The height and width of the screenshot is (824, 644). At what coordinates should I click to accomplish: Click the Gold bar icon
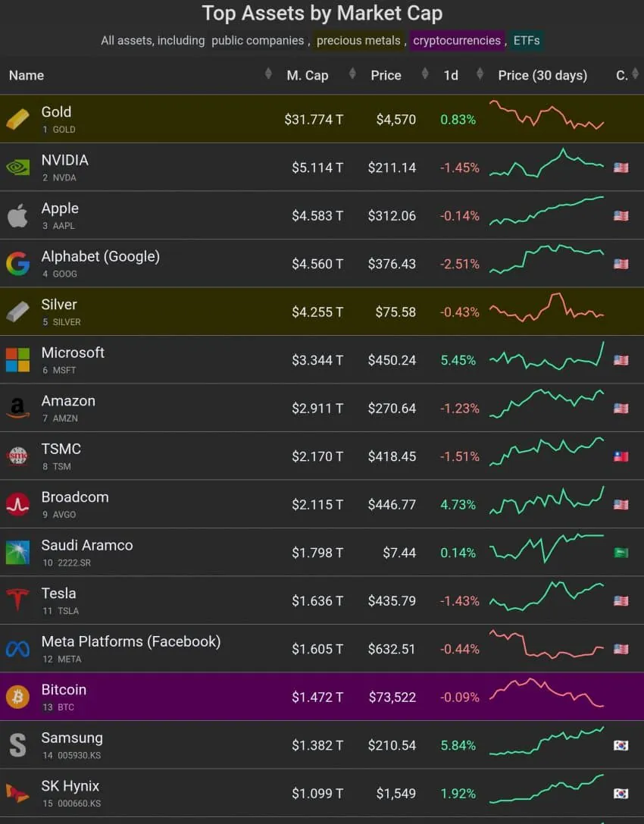[18, 119]
